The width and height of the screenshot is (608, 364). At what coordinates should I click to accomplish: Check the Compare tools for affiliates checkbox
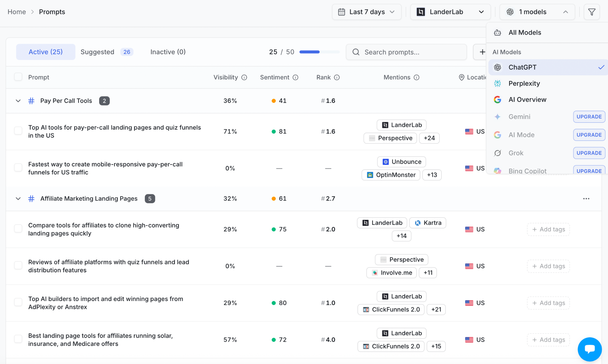[18, 229]
